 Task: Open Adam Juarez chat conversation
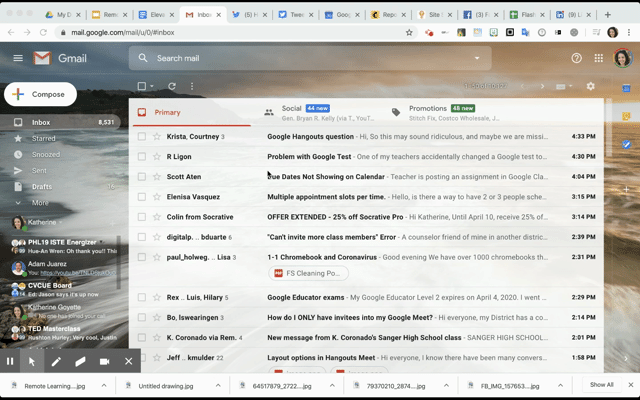[x=64, y=268]
